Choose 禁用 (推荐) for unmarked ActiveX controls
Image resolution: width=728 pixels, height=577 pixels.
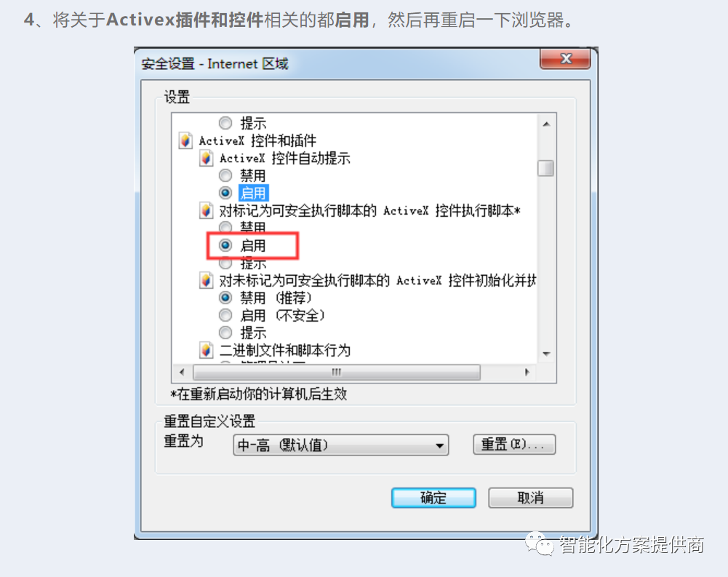click(x=225, y=298)
